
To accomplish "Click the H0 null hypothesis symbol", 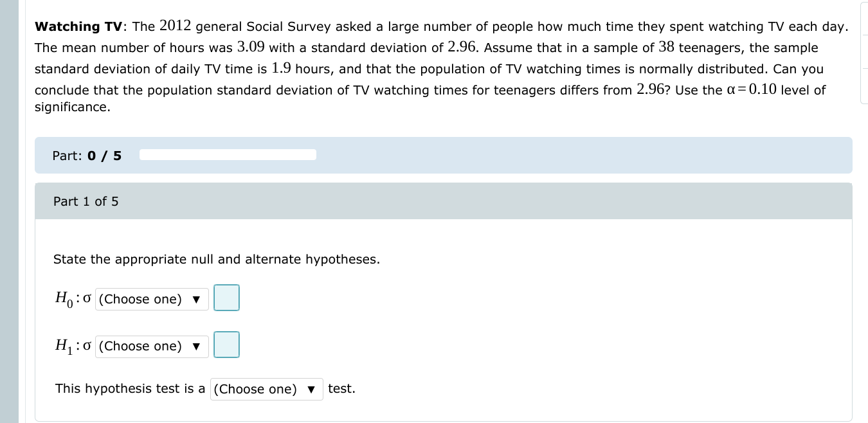I will [x=64, y=298].
